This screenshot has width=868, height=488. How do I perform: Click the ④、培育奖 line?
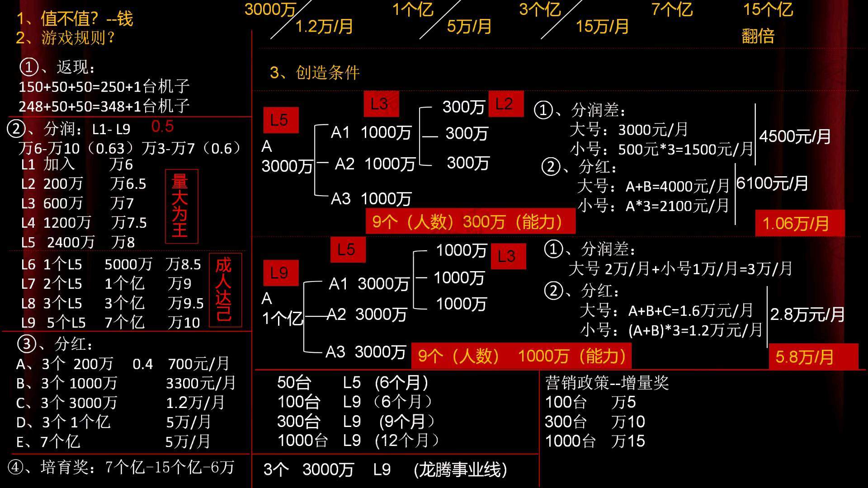click(121, 467)
